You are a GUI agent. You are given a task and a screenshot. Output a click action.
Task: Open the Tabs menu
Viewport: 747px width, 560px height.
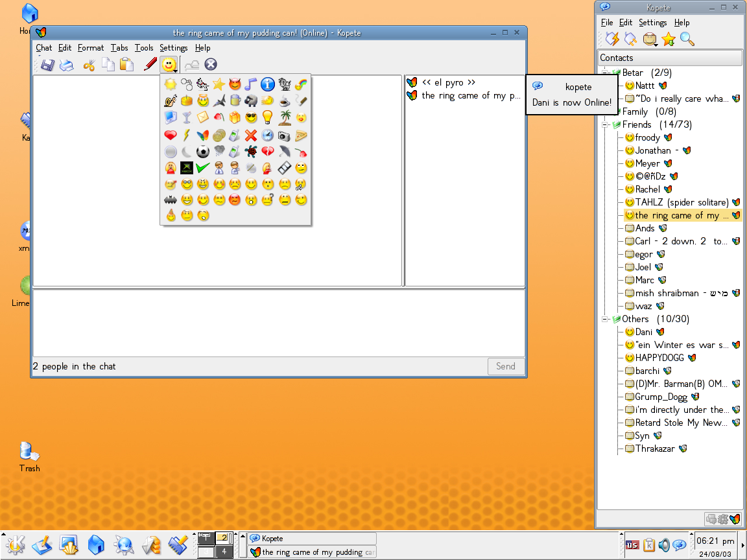click(x=119, y=47)
